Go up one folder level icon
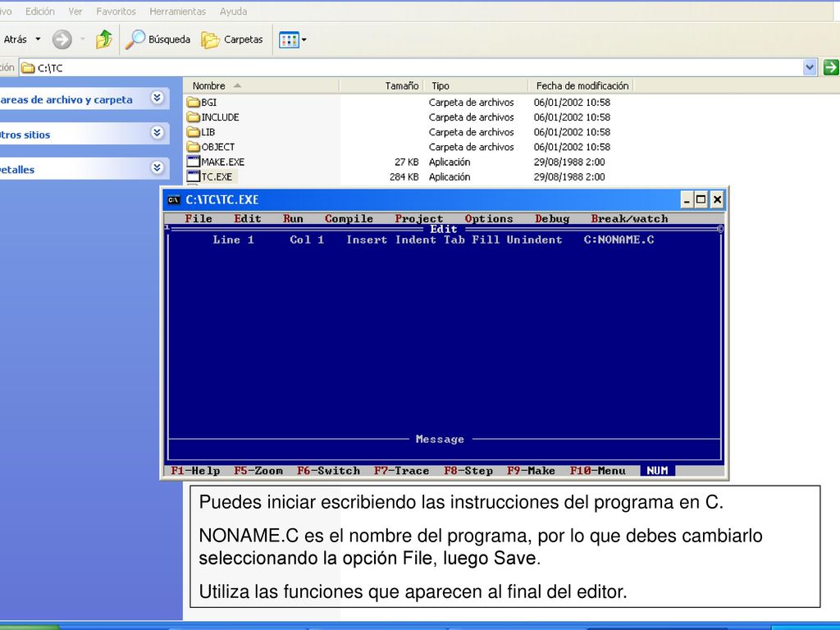 104,39
